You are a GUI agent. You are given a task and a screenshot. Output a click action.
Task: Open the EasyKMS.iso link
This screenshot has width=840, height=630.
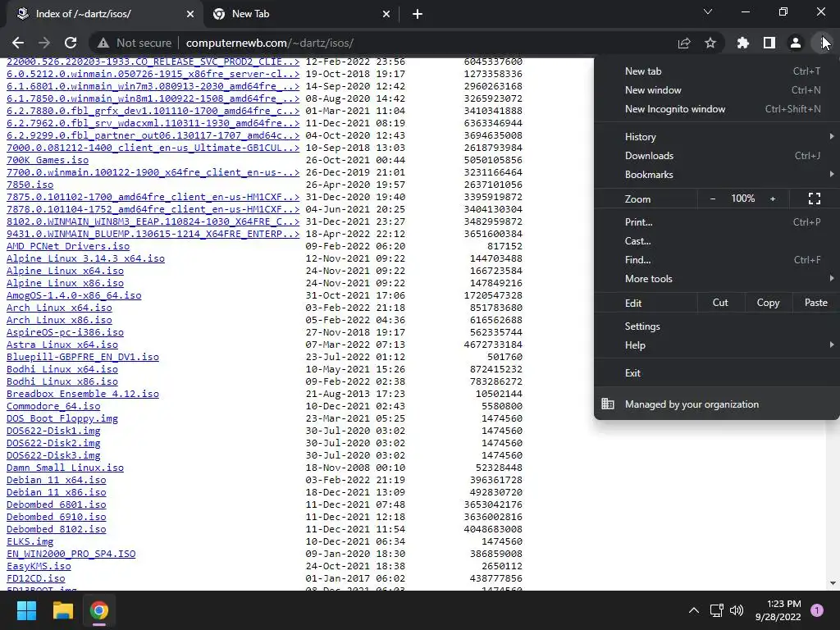pyautogui.click(x=39, y=566)
